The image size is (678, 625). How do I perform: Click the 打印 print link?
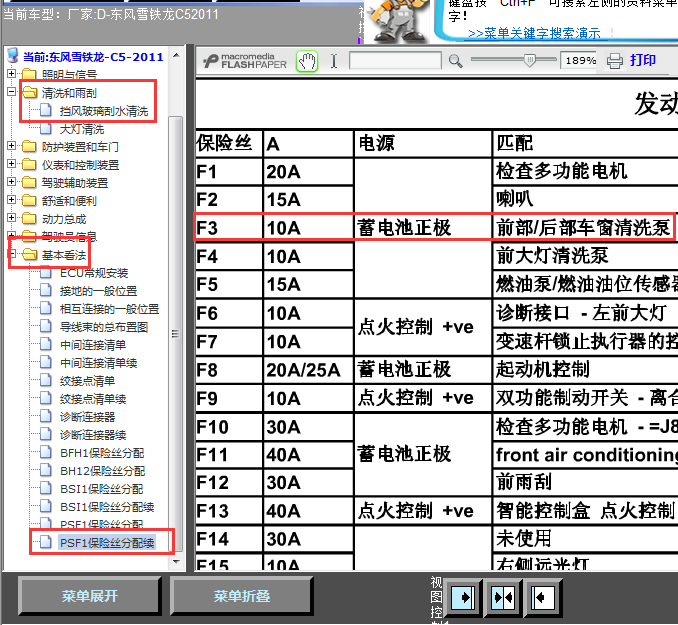tap(643, 60)
